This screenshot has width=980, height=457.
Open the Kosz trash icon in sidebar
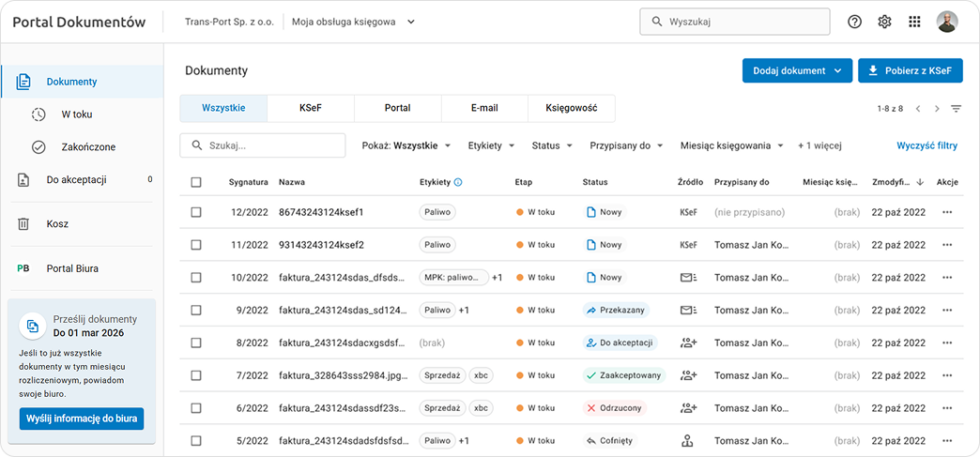coord(23,224)
